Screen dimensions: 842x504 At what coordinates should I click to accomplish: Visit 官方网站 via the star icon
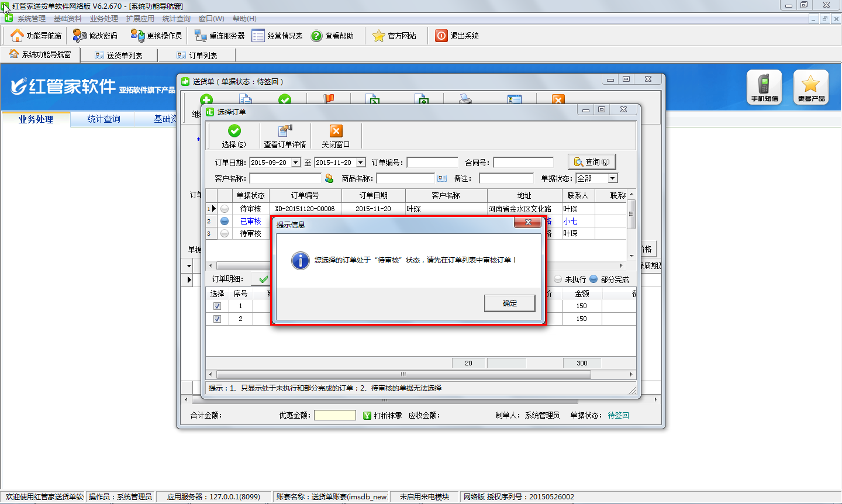[x=379, y=36]
